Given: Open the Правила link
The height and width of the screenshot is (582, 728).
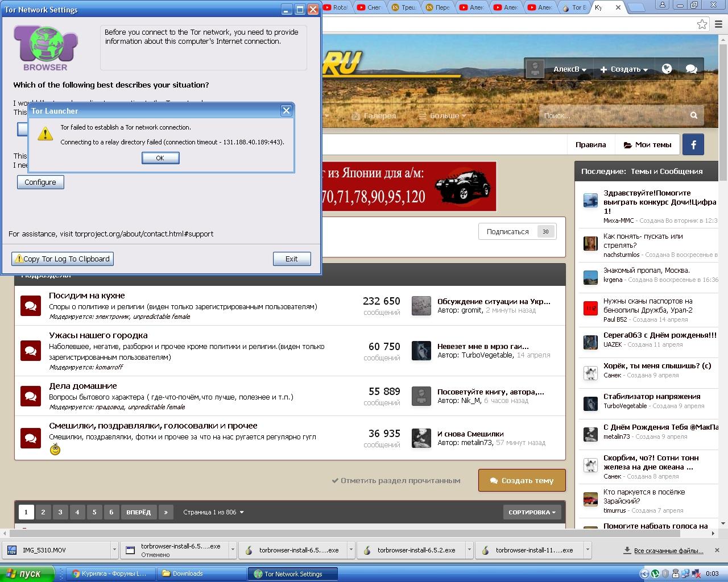Looking at the screenshot, I should pyautogui.click(x=590, y=145).
